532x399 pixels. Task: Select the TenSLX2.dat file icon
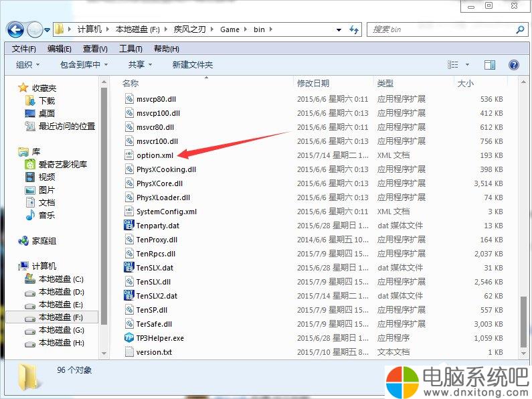point(129,295)
